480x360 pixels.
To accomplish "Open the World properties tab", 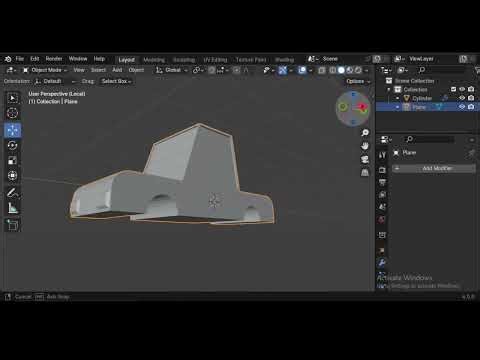I will pyautogui.click(x=382, y=219).
